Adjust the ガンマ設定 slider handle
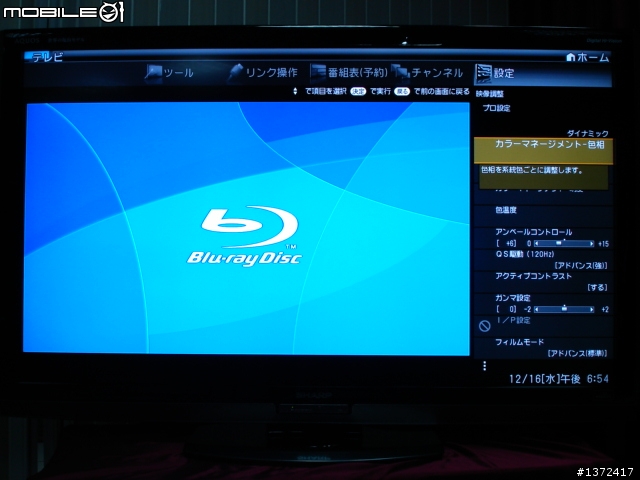Viewport: 640px width, 480px height. tap(564, 309)
